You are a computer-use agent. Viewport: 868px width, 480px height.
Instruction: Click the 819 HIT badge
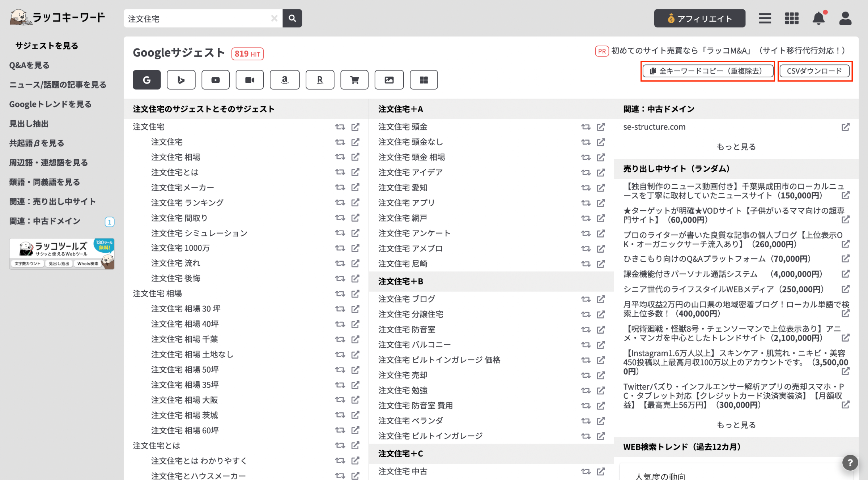pos(247,54)
